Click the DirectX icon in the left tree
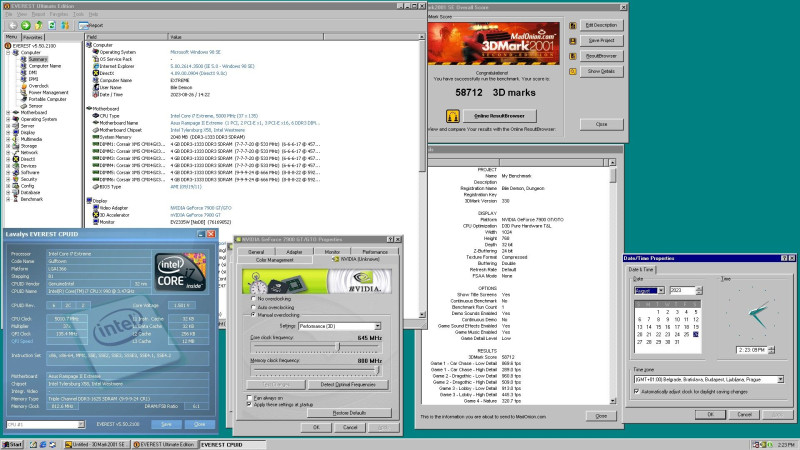This screenshot has width=800, height=450. point(16,159)
